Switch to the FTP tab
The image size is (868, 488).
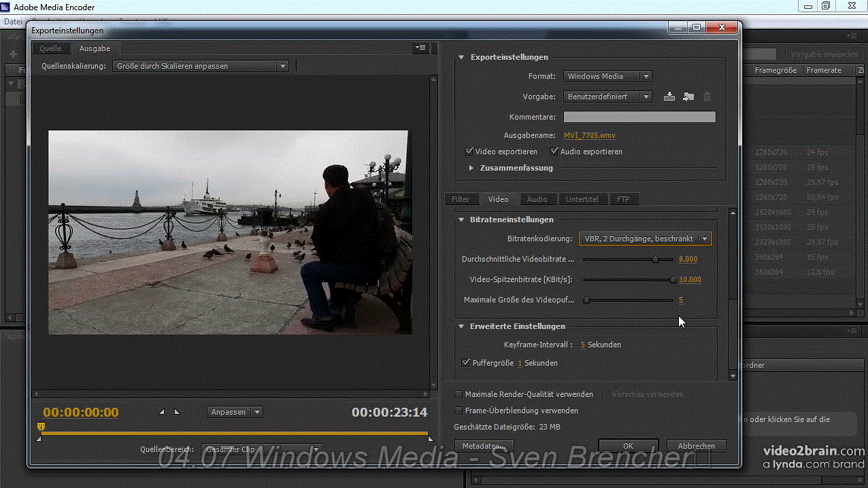coord(623,199)
